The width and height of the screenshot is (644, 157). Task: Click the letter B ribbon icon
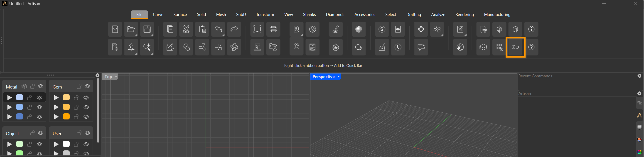tap(297, 29)
